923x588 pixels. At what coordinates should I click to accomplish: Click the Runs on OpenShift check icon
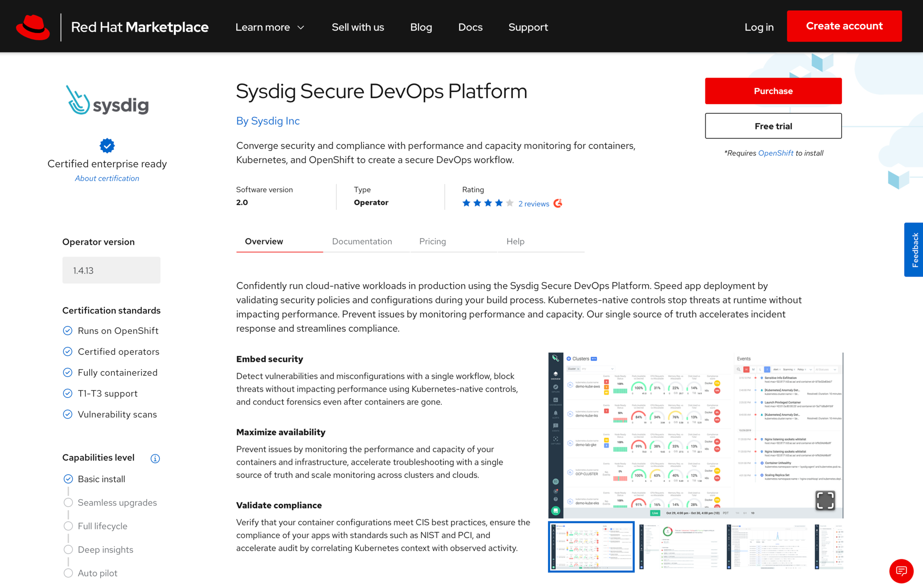[x=68, y=331]
